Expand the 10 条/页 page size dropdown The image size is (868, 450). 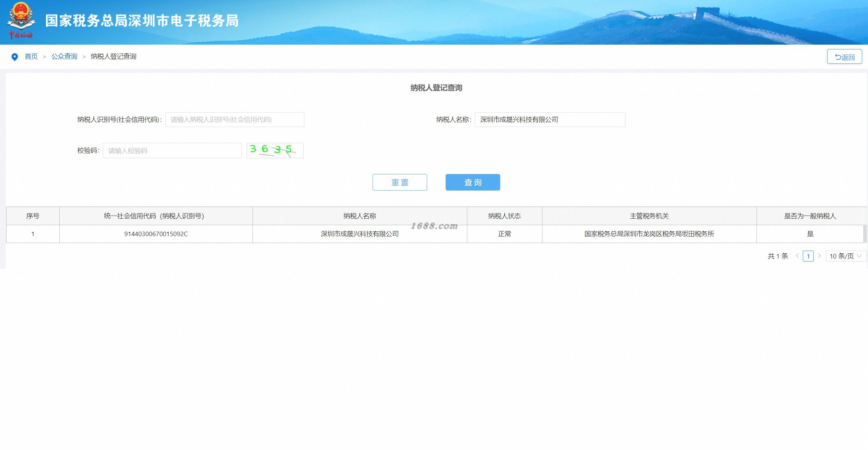pos(845,256)
